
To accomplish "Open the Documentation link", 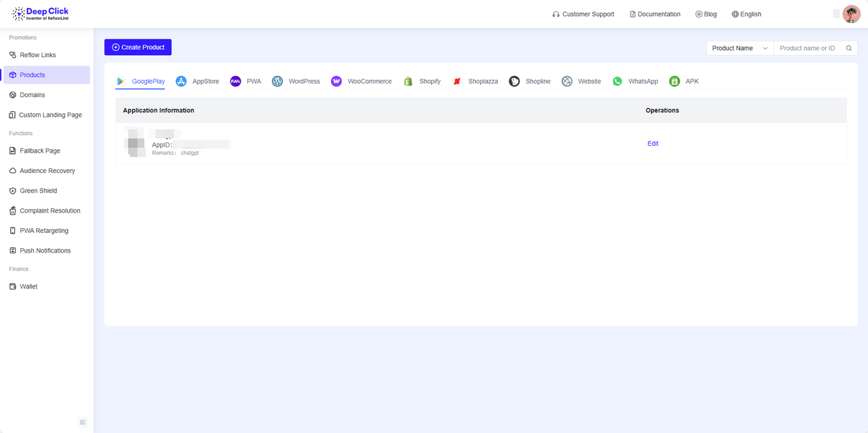I will pos(655,14).
